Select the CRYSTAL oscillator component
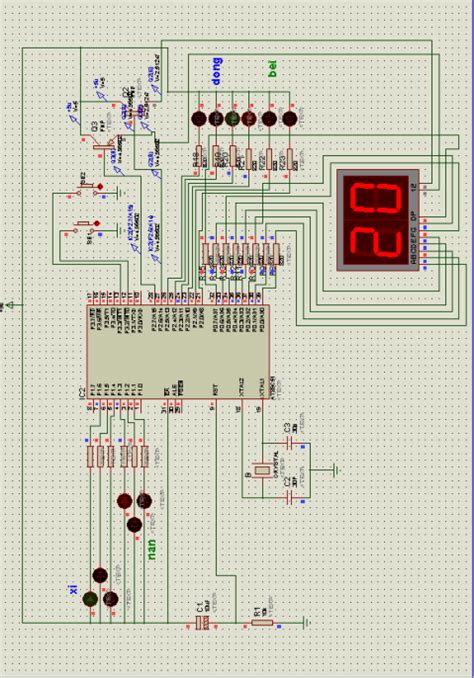This screenshot has width=474, height=678. click(263, 470)
